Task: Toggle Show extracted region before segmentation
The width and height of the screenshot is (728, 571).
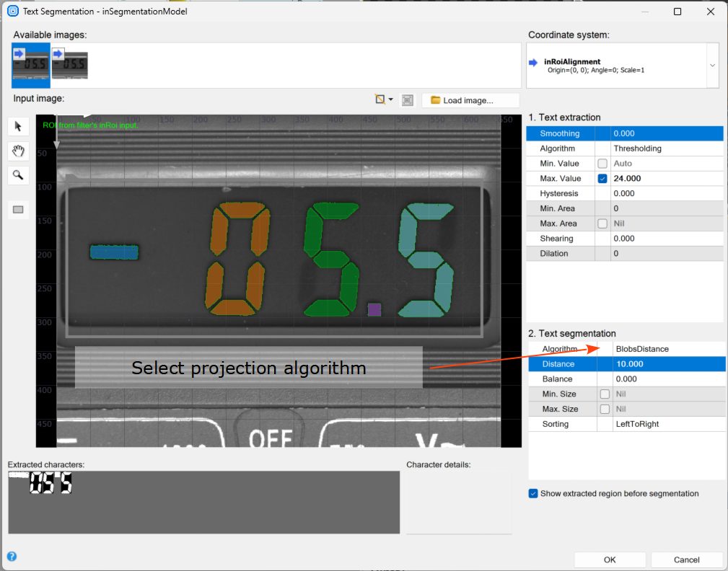Action: pos(533,494)
